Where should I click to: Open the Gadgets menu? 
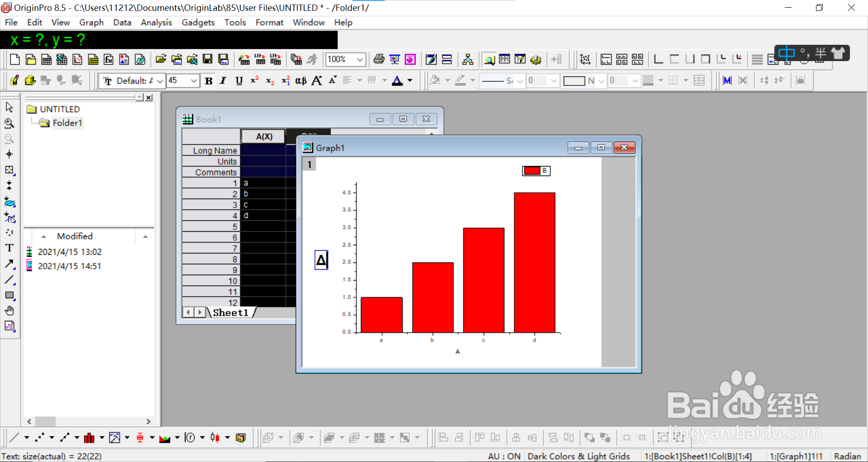[198, 22]
